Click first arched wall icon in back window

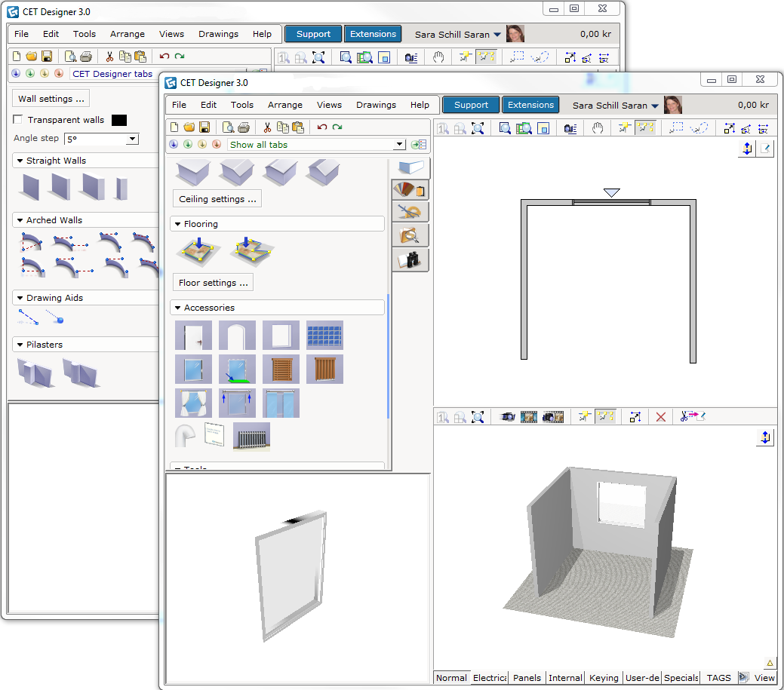(x=31, y=242)
